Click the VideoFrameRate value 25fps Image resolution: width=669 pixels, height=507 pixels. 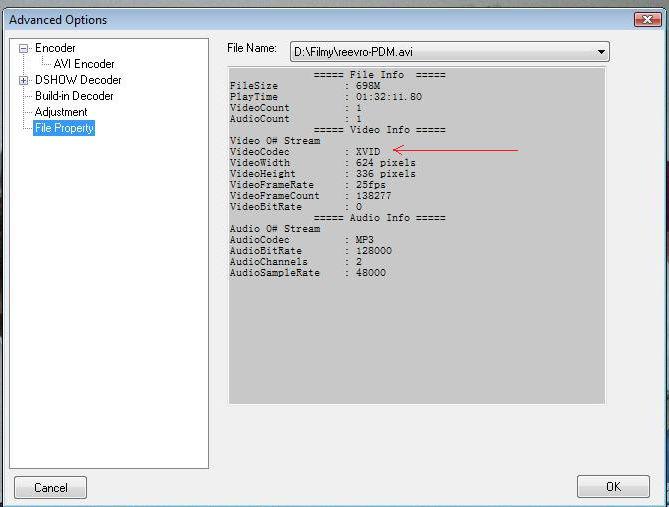point(371,185)
